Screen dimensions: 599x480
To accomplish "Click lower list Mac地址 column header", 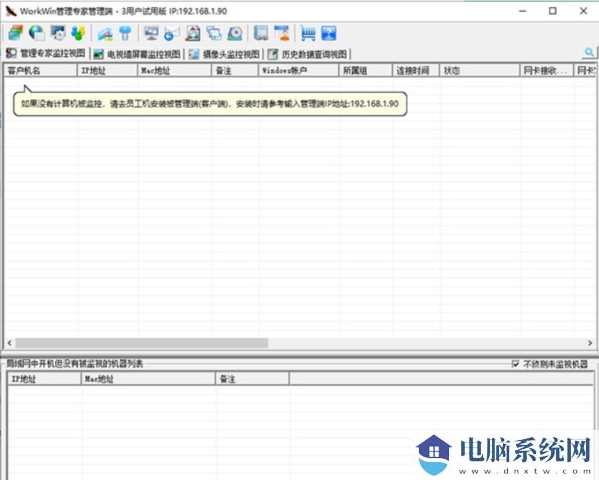I will click(x=148, y=379).
